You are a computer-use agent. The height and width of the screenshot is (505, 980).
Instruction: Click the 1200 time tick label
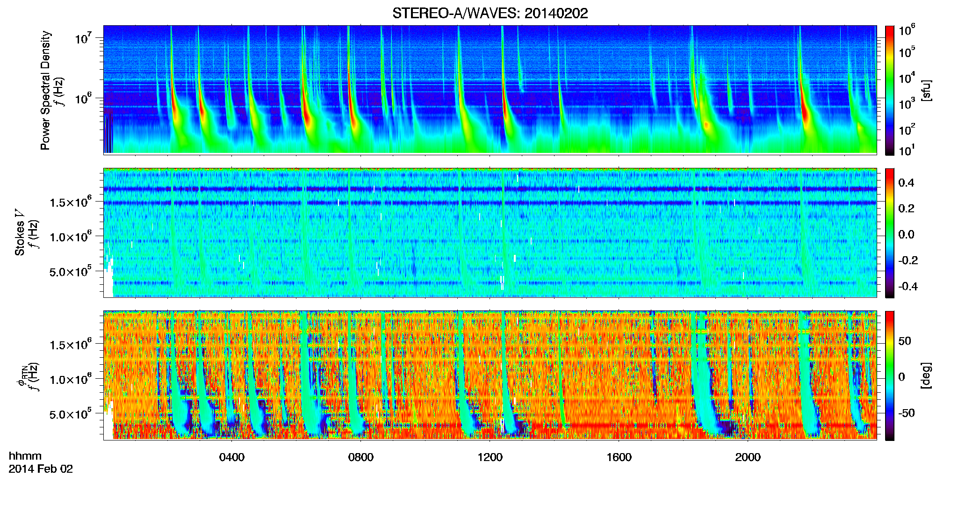490,457
